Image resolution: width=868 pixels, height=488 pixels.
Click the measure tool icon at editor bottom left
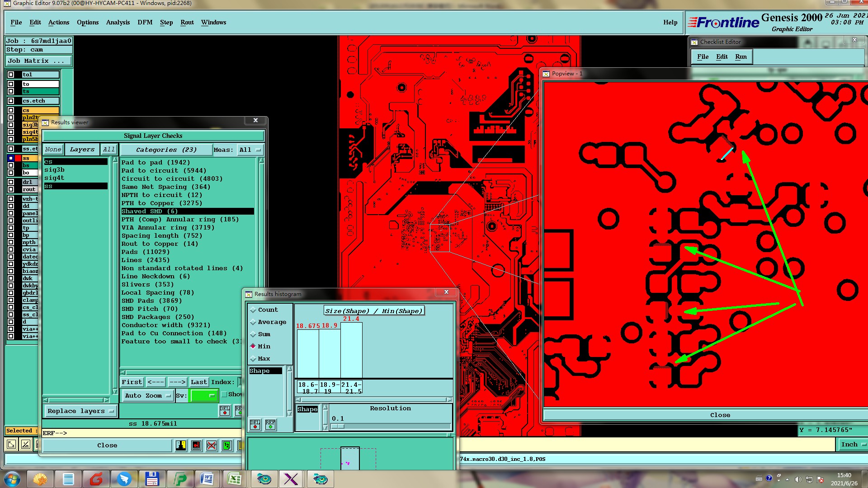pyautogui.click(x=26, y=445)
